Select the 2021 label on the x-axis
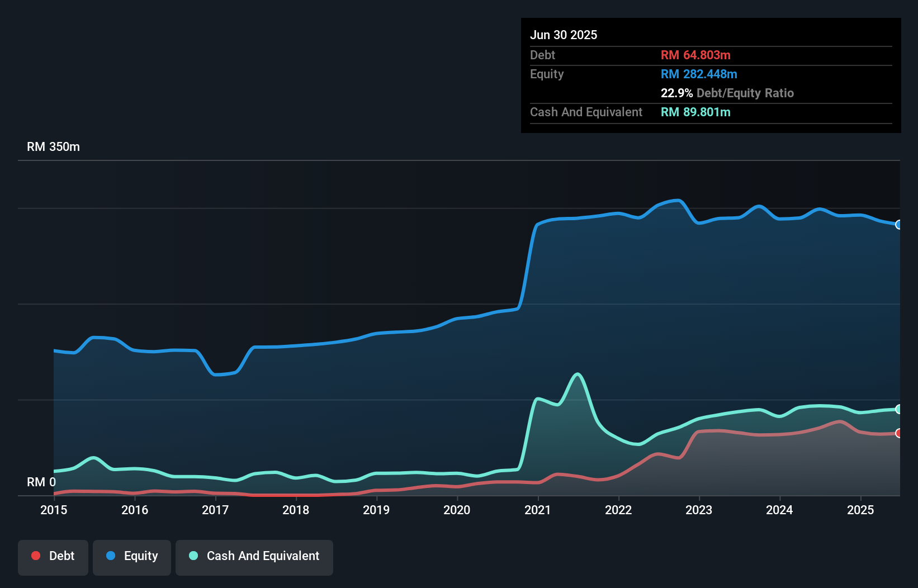 537,510
